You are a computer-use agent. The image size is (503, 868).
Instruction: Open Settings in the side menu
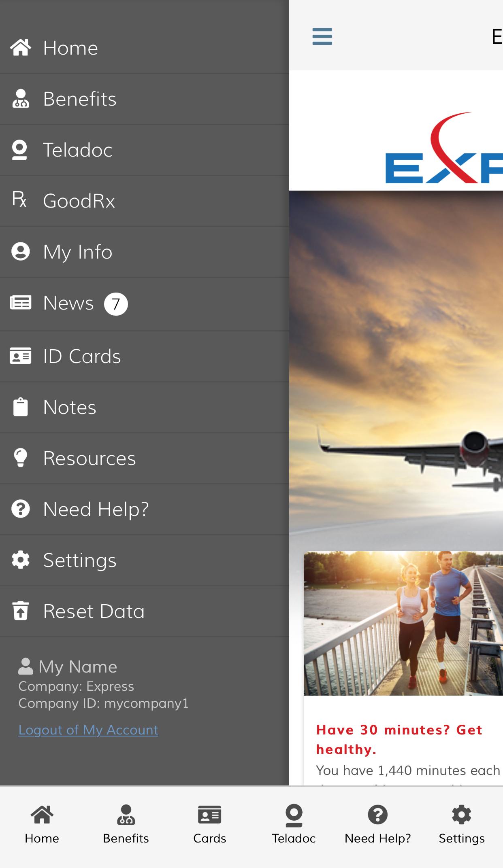pos(80,560)
